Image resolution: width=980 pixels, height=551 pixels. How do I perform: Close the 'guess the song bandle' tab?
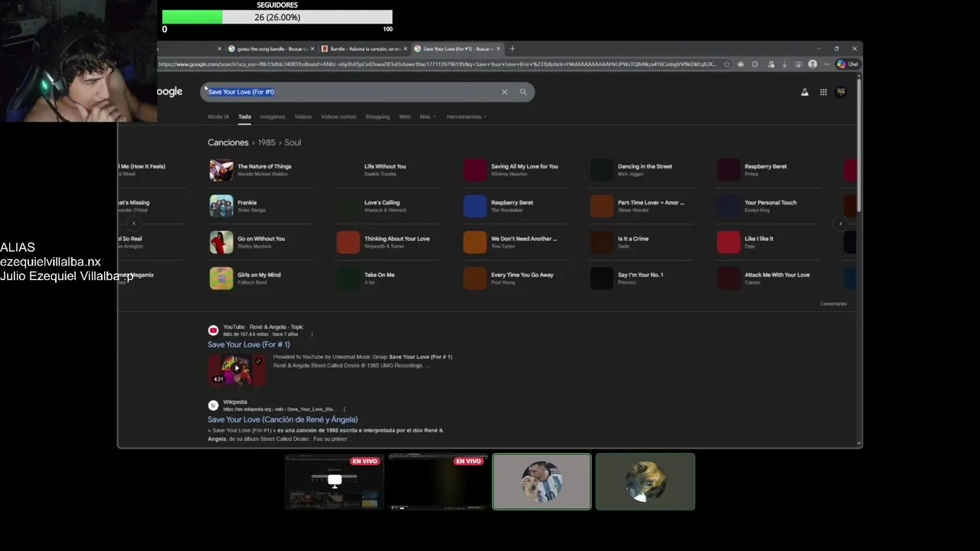312,49
